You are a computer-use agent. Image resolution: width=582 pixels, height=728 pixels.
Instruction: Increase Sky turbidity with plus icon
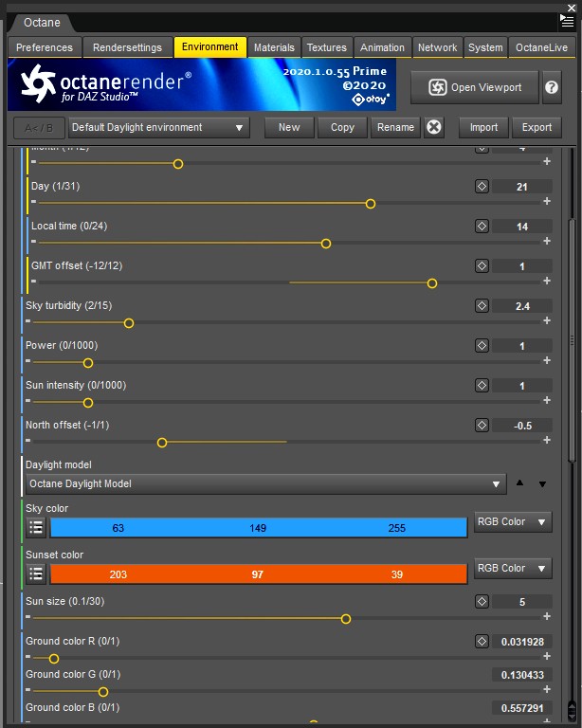(x=547, y=320)
